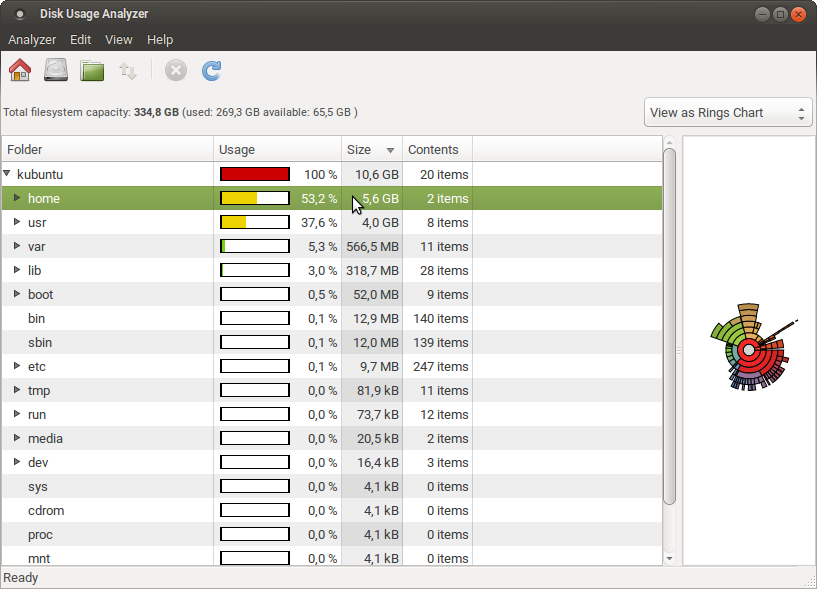Image resolution: width=817 pixels, height=589 pixels.
Task: Refresh results using the reload icon
Action: point(211,70)
